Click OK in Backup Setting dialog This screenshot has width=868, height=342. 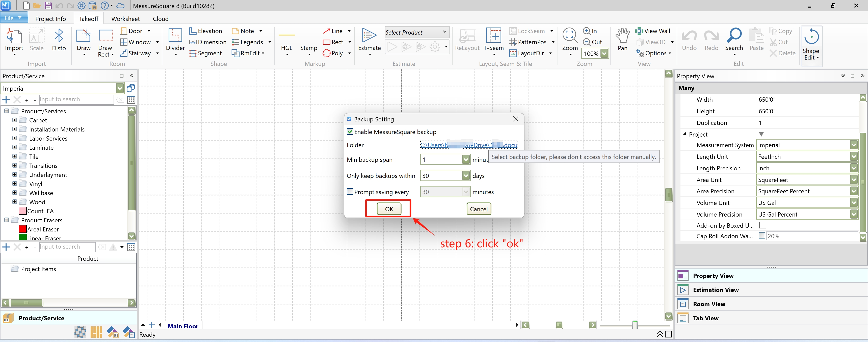click(x=389, y=209)
